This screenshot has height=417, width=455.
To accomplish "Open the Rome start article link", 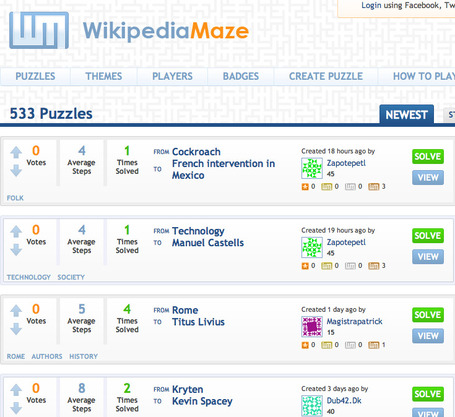I will pyautogui.click(x=185, y=310).
